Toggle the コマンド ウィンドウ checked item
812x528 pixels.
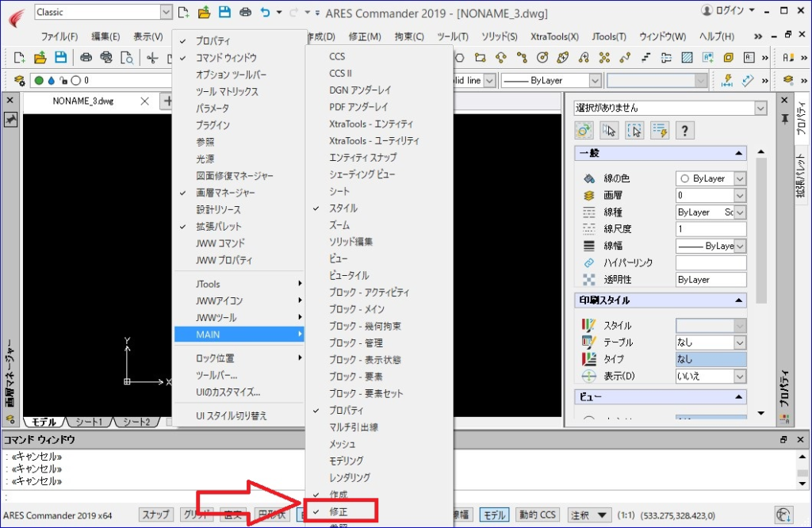[x=226, y=58]
